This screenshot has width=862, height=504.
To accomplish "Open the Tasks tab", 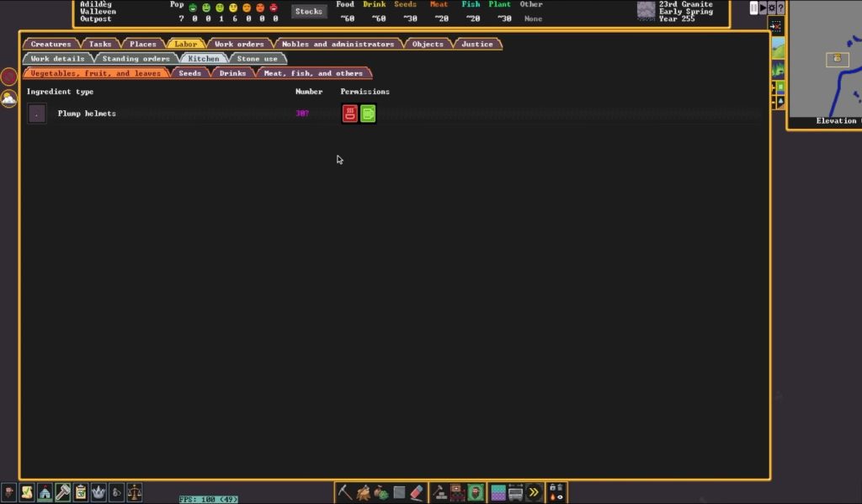I will 100,44.
